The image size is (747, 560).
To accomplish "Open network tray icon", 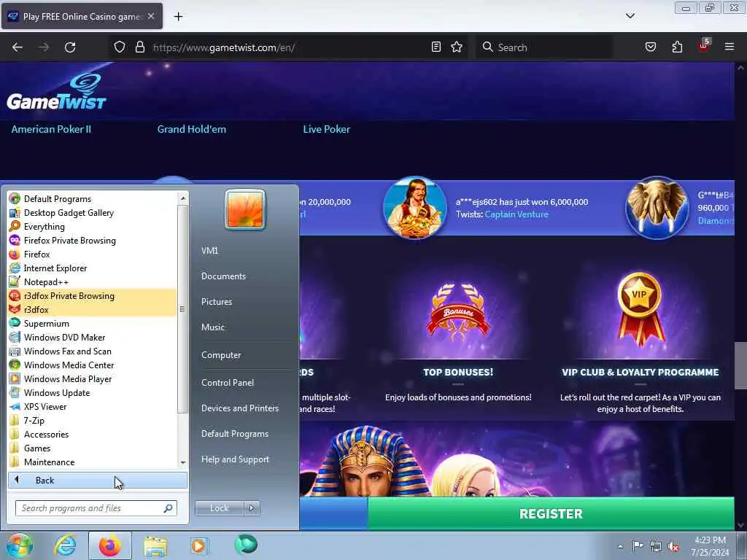I will point(656,546).
